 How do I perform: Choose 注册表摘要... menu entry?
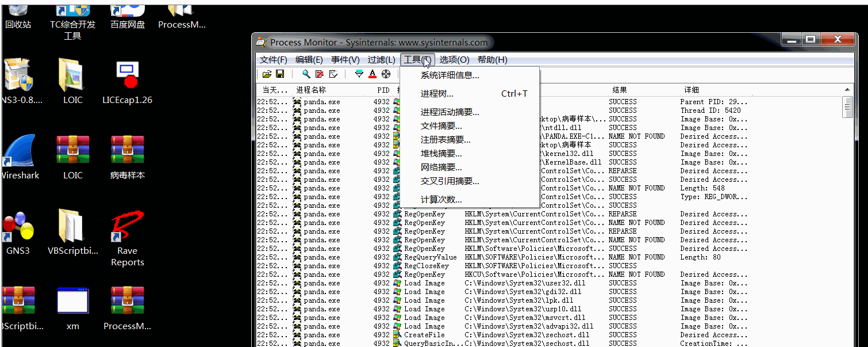(x=470, y=140)
